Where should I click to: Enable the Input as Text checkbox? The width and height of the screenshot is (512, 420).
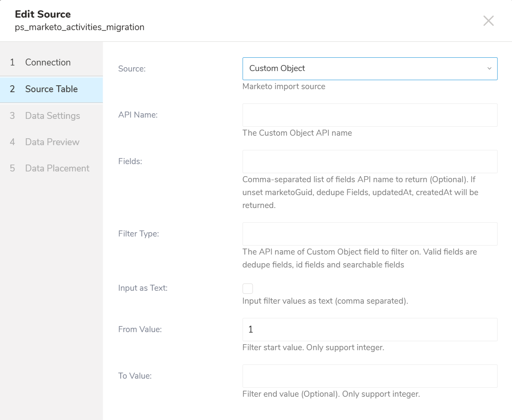(248, 289)
